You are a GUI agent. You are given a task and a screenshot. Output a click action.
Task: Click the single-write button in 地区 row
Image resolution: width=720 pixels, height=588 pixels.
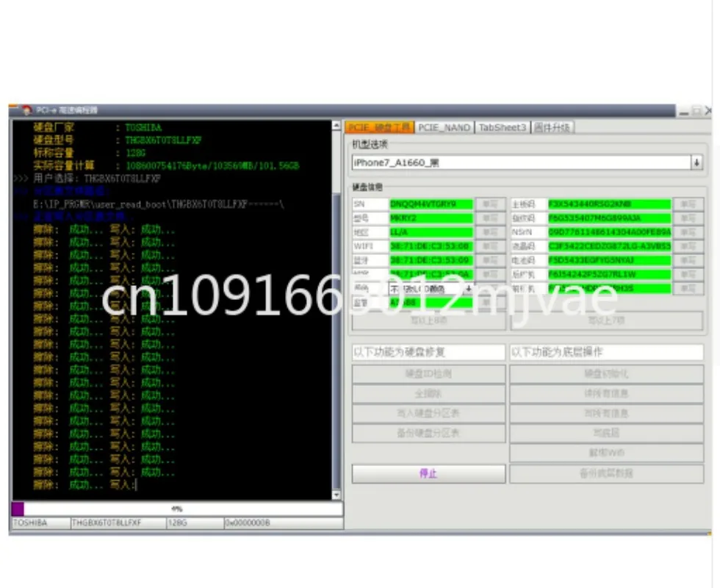coord(491,232)
